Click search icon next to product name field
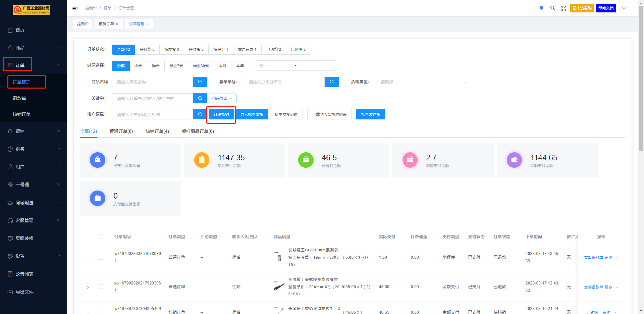 point(200,82)
